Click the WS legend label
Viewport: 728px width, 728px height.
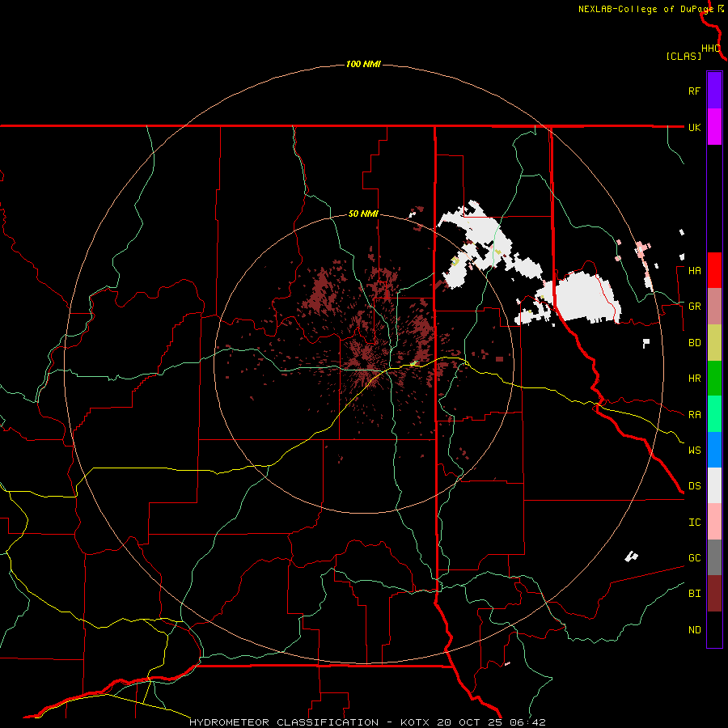click(694, 451)
